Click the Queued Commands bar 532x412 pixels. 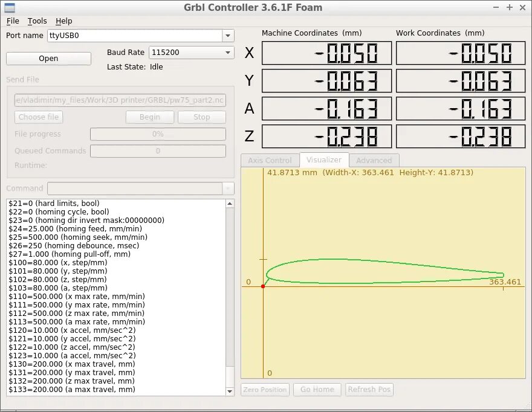(158, 151)
